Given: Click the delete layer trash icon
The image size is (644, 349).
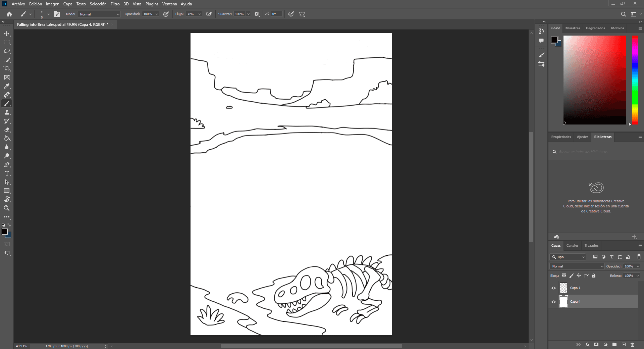Looking at the screenshot, I should [632, 345].
